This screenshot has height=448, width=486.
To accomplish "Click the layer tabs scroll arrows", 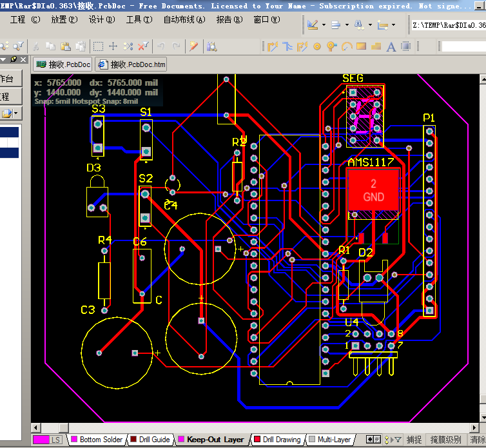I will coord(373,440).
